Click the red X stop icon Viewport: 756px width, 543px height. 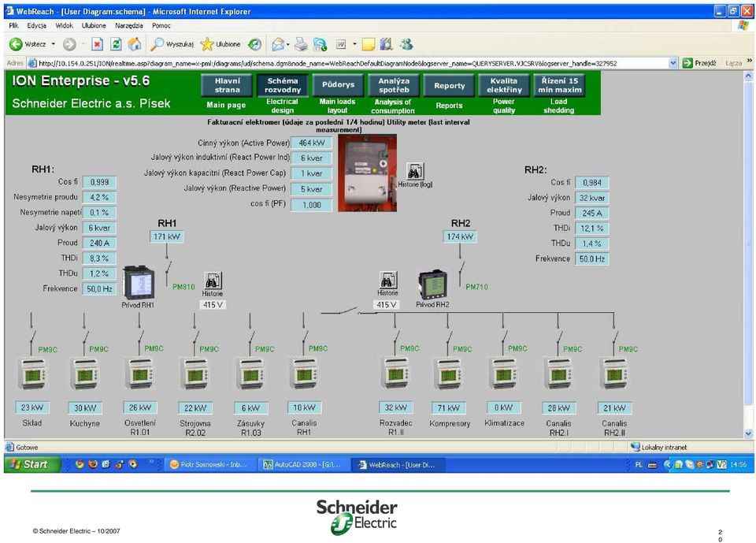click(97, 44)
